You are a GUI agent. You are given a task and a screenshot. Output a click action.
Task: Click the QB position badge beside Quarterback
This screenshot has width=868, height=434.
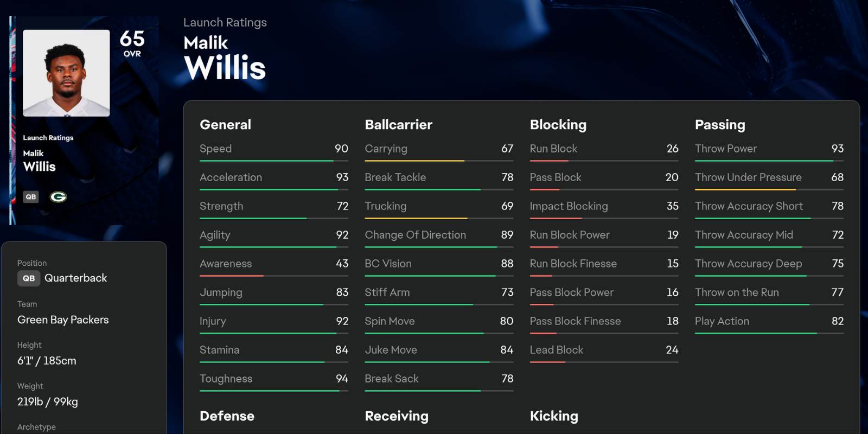click(29, 278)
